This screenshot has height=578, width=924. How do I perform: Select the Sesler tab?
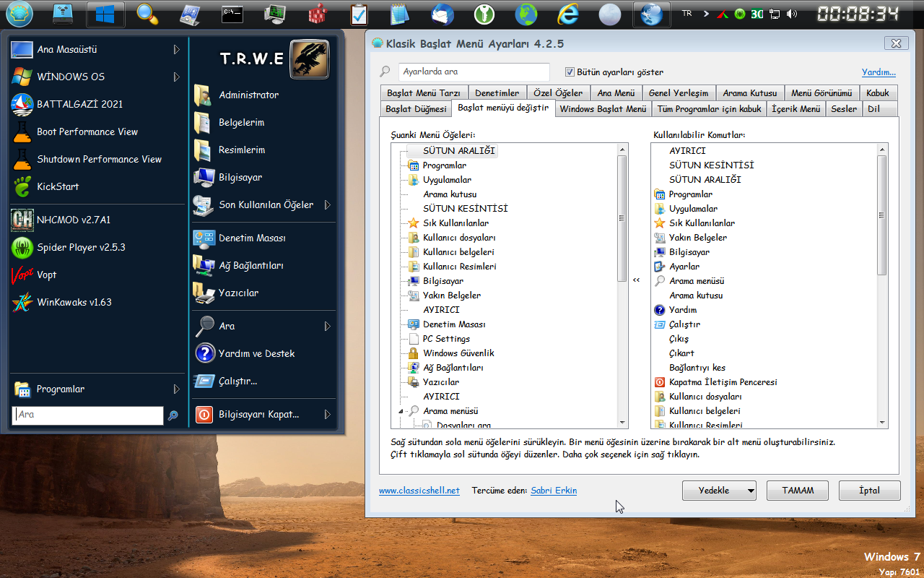click(844, 109)
